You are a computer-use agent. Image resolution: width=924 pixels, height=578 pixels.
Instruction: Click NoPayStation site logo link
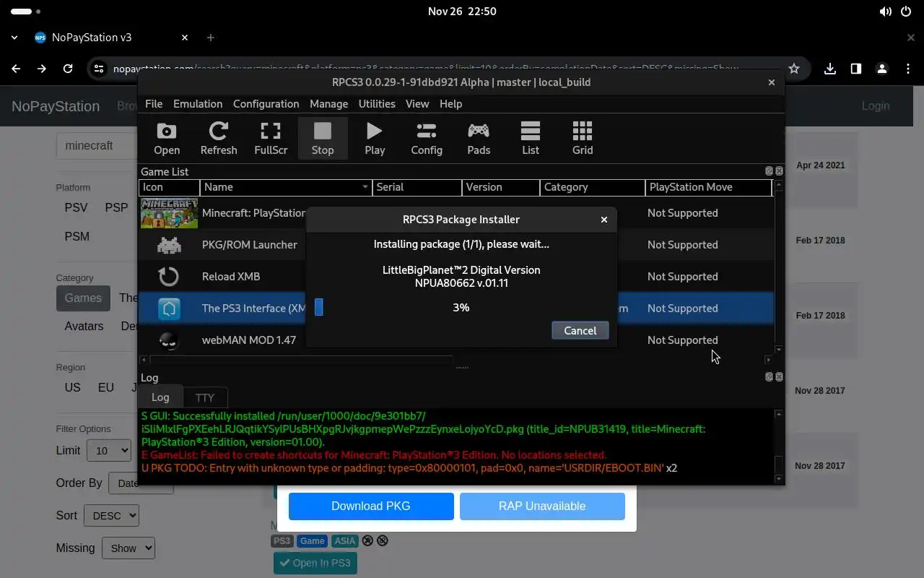[56, 106]
